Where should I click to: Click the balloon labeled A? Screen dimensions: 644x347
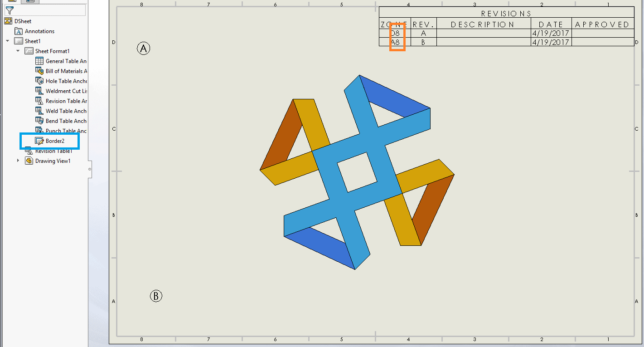coord(143,49)
